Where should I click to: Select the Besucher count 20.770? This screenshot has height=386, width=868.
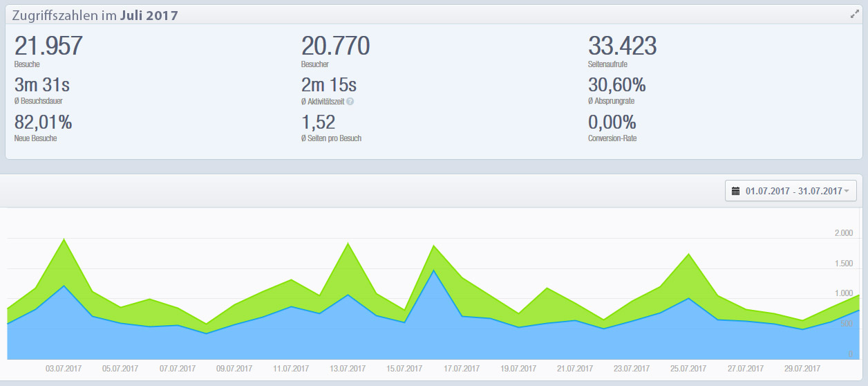point(335,46)
